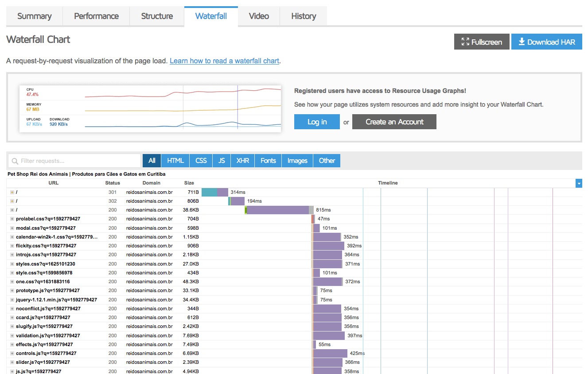Expand the 301 status request row
Viewport: 588px width, 374px height.
[12, 192]
